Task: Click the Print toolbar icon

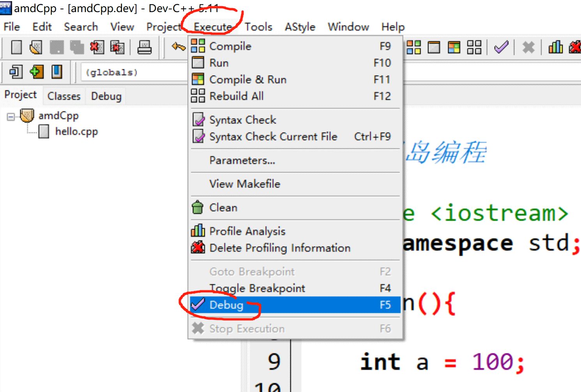Action: [145, 48]
